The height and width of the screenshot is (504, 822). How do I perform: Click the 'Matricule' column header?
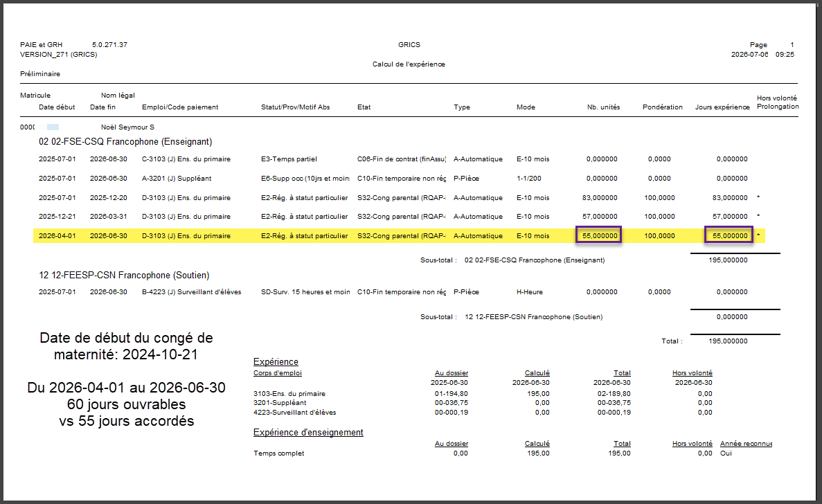point(35,96)
